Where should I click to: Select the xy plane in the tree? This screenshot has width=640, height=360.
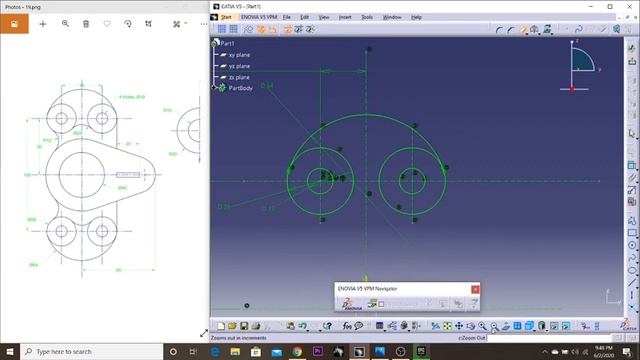(x=239, y=55)
